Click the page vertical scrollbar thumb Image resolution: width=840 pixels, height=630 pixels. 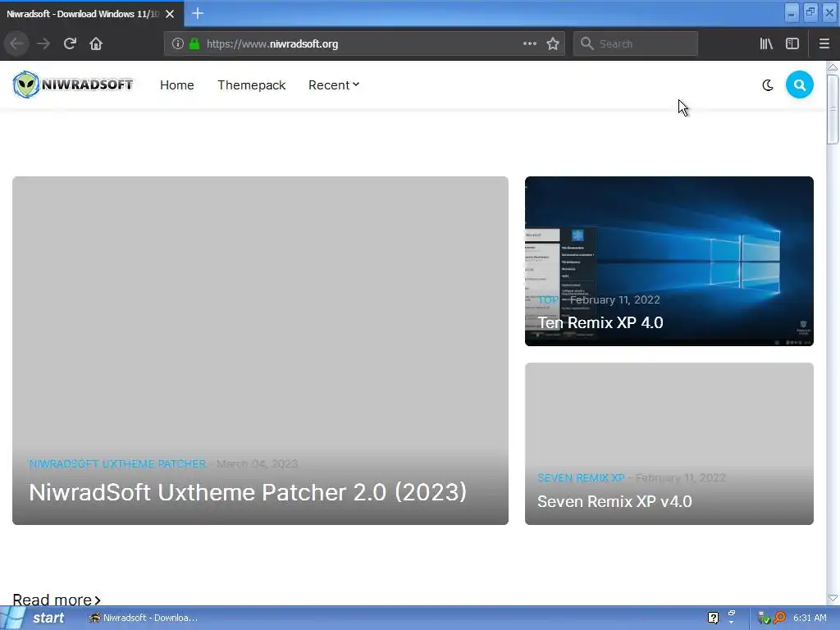(x=833, y=109)
